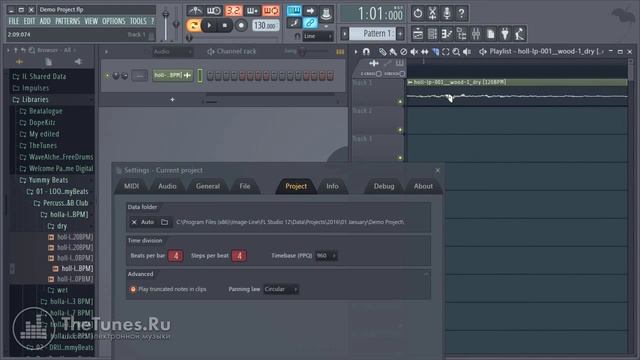Click the one-click audio recording scissors icon
The width and height of the screenshot is (640, 360).
pyautogui.click(x=432, y=13)
